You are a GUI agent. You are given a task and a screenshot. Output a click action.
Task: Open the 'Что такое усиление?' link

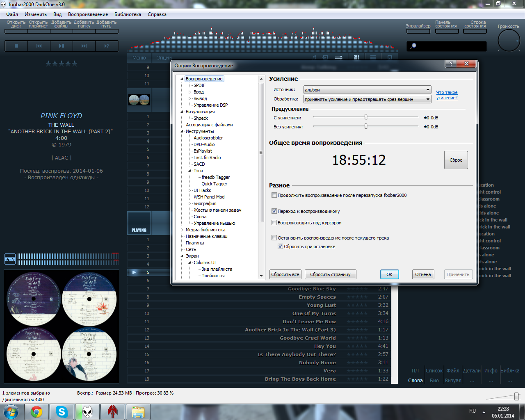447,95
